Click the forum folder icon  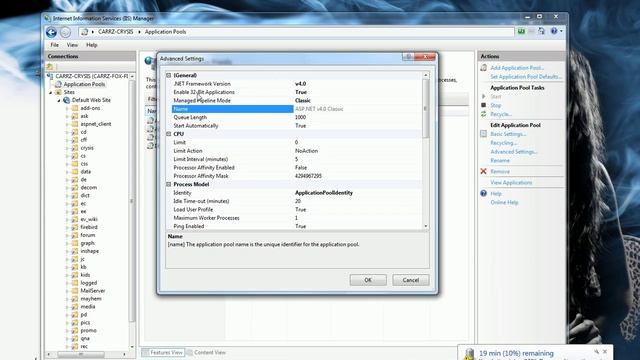pos(75,235)
